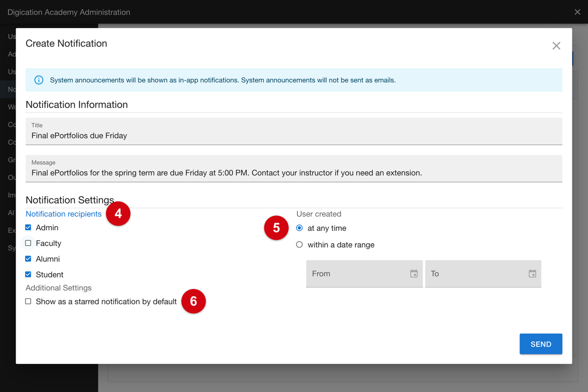Viewport: 588px width, 392px height.
Task: Click the Notification Information heading
Action: click(x=76, y=105)
